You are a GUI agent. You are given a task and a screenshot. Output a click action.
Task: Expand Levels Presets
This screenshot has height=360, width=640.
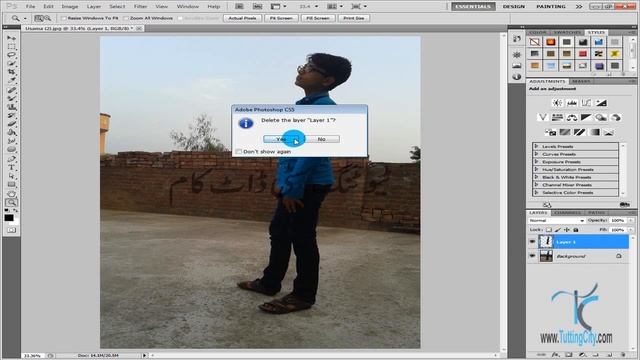click(537, 146)
